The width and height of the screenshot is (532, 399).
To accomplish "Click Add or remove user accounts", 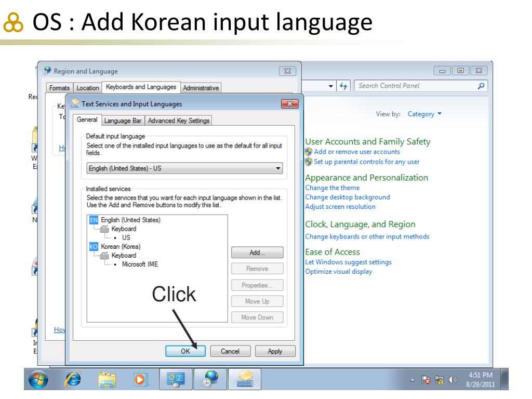I will click(x=357, y=152).
